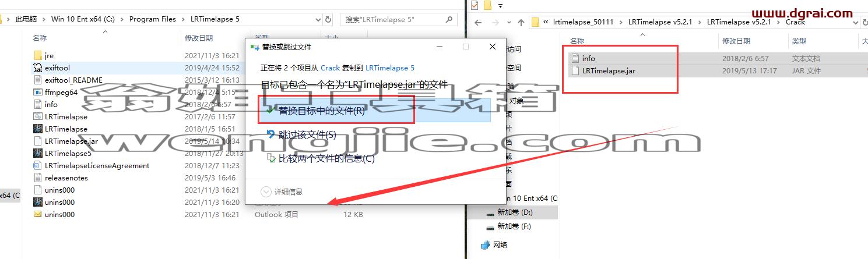Open the quick access toolbar dropdown in Crack window
The image size is (868, 259).
pyautogui.click(x=500, y=6)
